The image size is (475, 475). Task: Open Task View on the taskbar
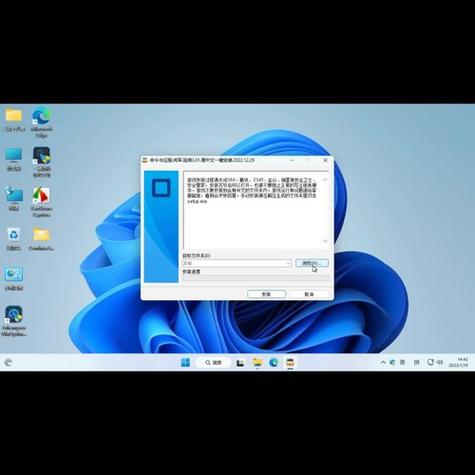point(240,363)
